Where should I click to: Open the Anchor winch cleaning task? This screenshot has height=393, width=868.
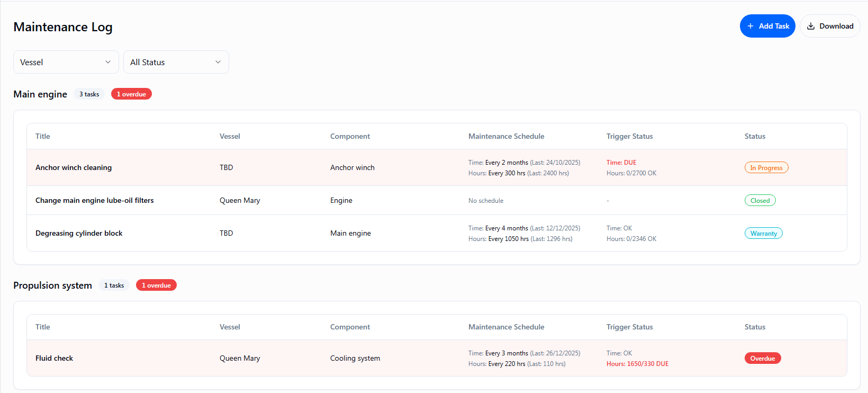click(74, 167)
